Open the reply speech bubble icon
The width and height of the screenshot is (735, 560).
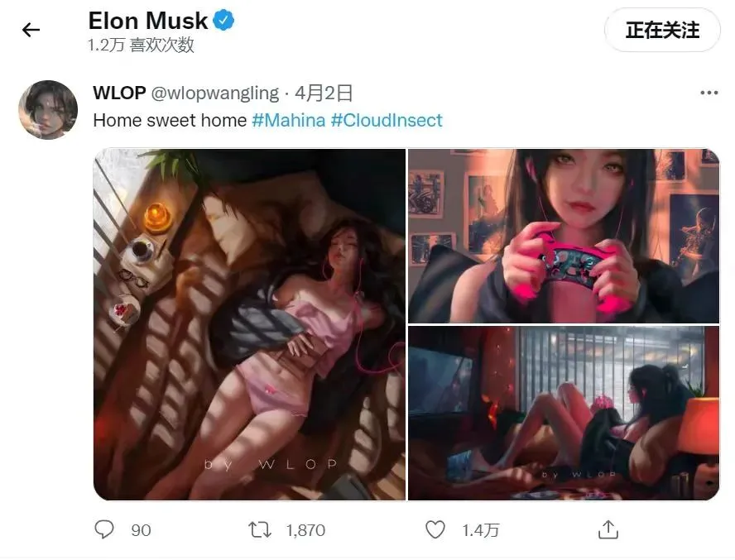104,529
